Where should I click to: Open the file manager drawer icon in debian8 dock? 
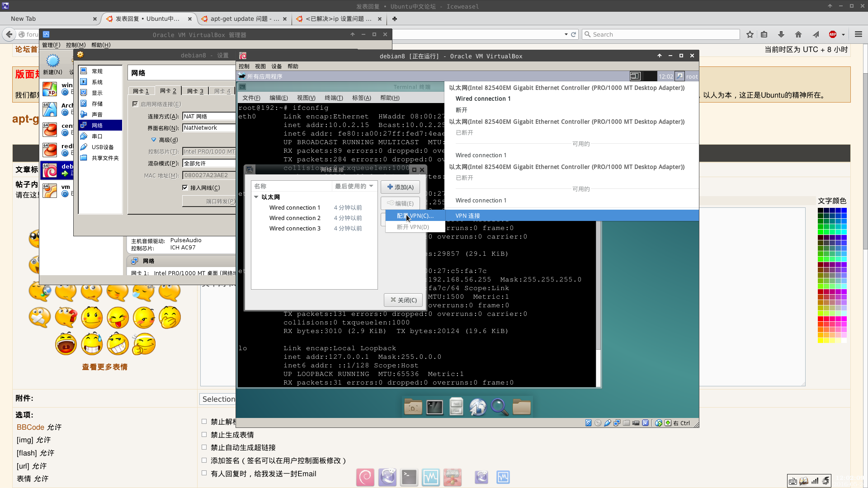point(456,407)
